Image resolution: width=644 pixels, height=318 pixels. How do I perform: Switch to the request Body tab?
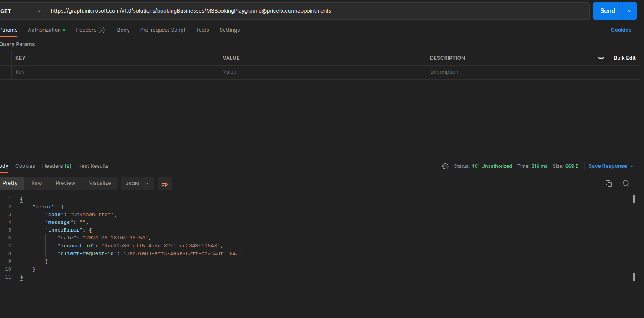(123, 30)
